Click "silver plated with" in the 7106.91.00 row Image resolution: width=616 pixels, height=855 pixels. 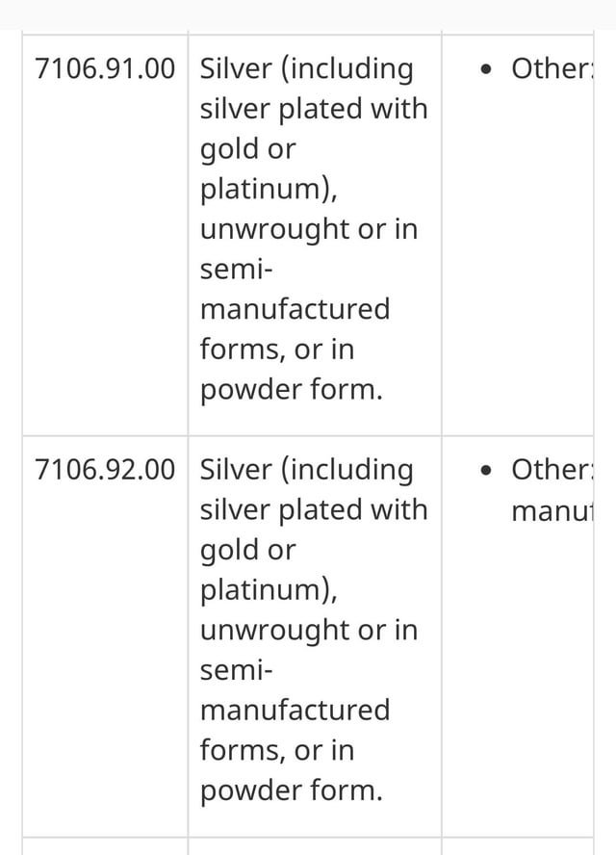[x=313, y=109]
